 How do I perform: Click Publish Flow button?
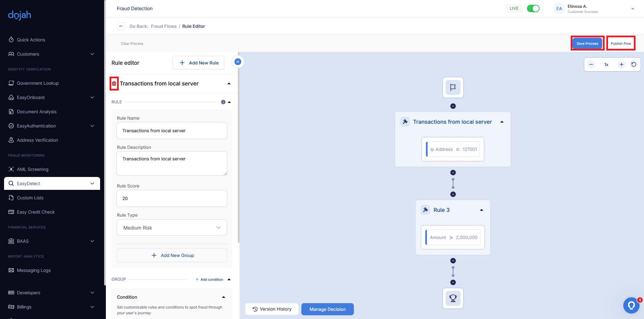pyautogui.click(x=621, y=43)
